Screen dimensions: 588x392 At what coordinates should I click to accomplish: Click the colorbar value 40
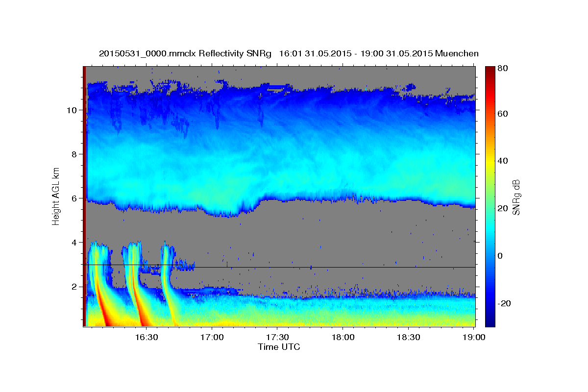pos(502,161)
